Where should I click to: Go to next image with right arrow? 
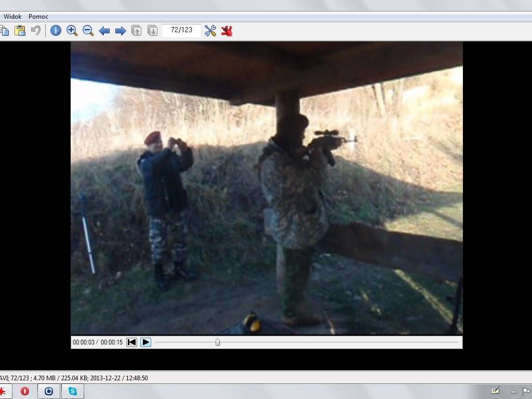coord(120,31)
